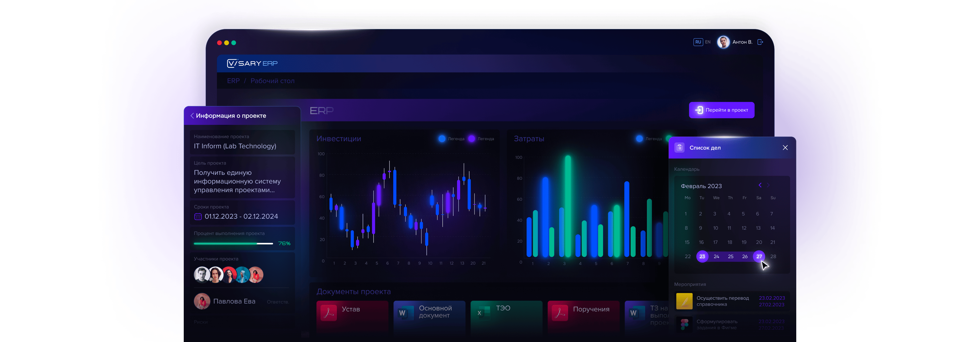Select February 24 in the calendar
Screen dimensions: 980x342
[716, 256]
